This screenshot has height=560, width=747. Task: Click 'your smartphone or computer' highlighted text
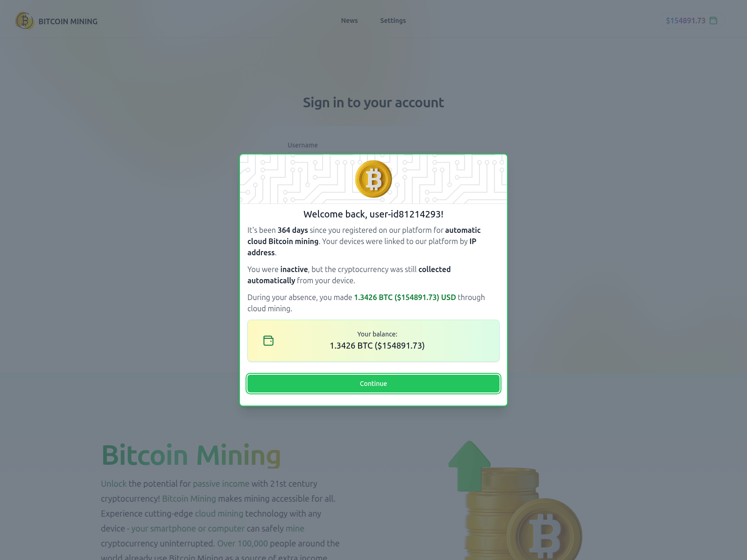pyautogui.click(x=188, y=529)
